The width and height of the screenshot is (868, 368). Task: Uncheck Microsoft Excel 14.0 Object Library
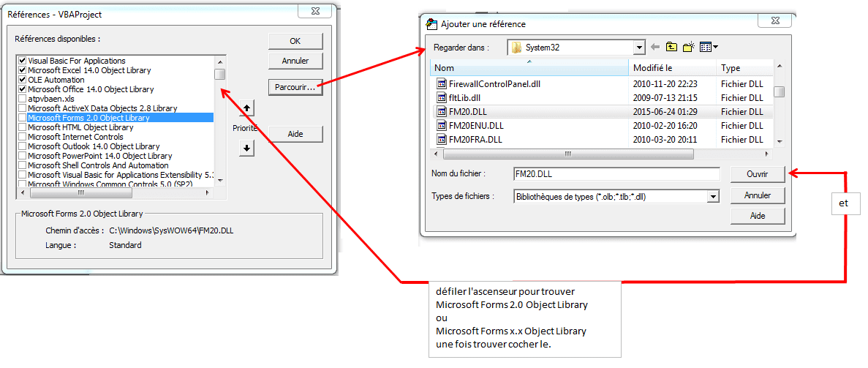coord(22,70)
